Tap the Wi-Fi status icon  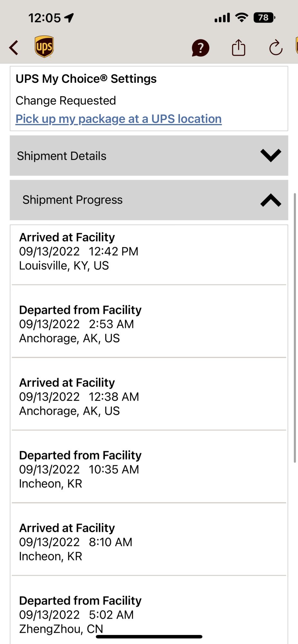click(241, 17)
